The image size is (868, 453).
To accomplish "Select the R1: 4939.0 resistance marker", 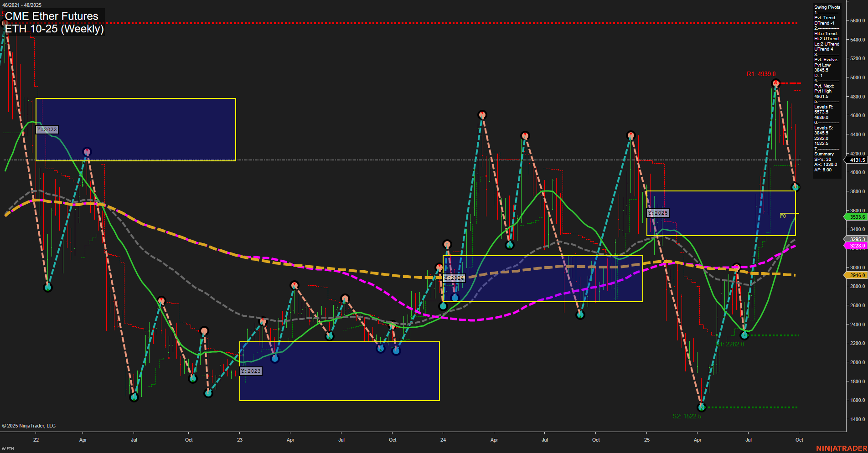I will (x=760, y=73).
